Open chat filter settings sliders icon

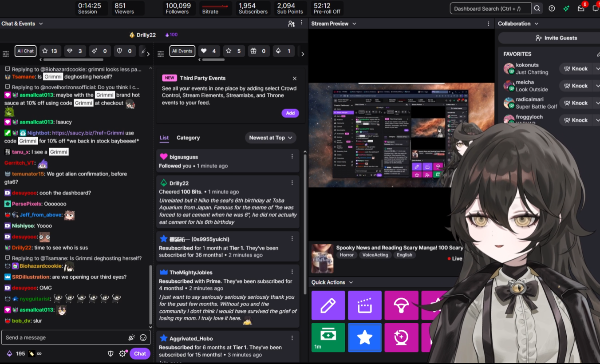pyautogui.click(x=6, y=54)
